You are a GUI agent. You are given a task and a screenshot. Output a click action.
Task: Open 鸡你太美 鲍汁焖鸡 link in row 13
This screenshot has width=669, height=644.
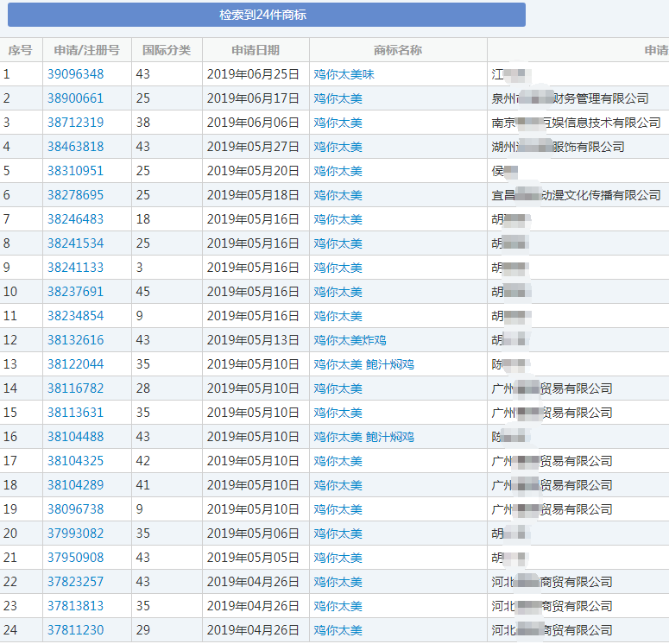[x=363, y=364]
